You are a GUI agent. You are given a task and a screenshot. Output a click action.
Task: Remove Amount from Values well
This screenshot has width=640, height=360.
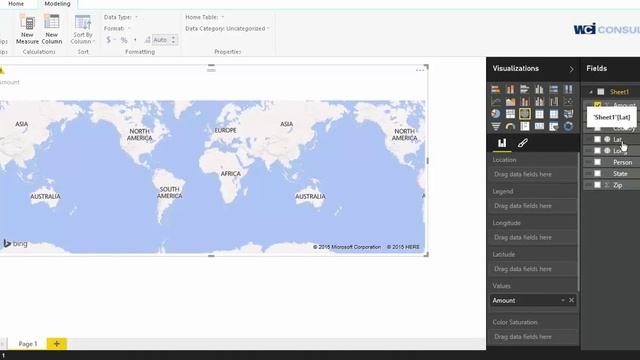(x=571, y=300)
